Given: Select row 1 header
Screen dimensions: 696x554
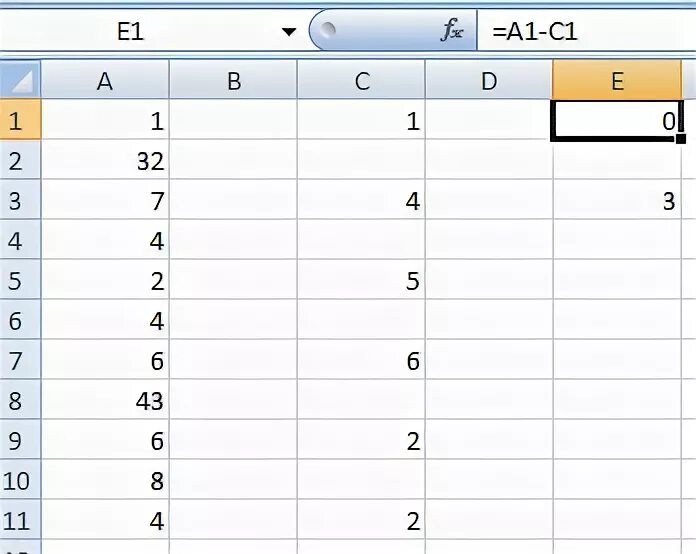Looking at the screenshot, I should pyautogui.click(x=20, y=120).
